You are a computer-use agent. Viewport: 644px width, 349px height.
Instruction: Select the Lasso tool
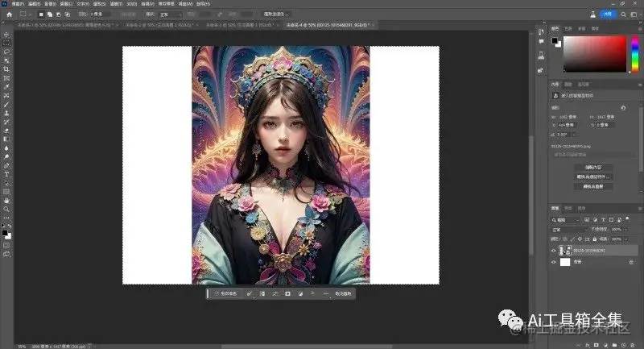coord(6,52)
